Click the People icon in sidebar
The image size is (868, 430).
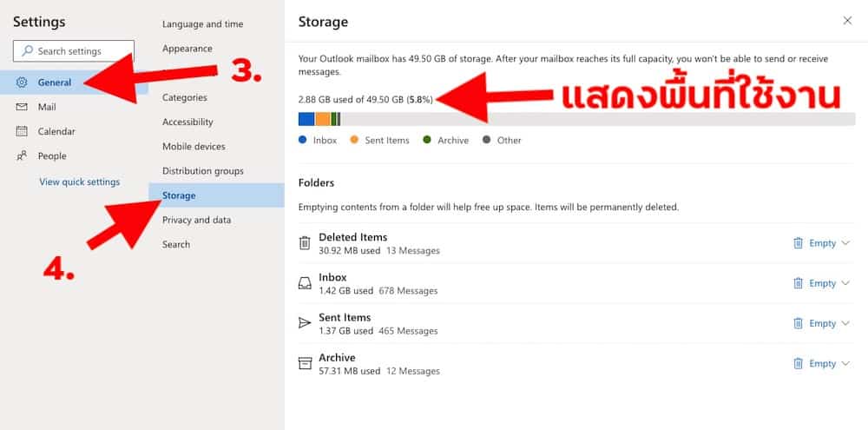click(22, 155)
